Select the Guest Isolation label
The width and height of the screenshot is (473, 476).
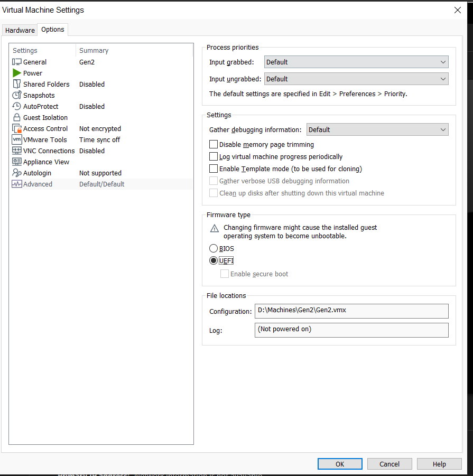[x=45, y=117]
